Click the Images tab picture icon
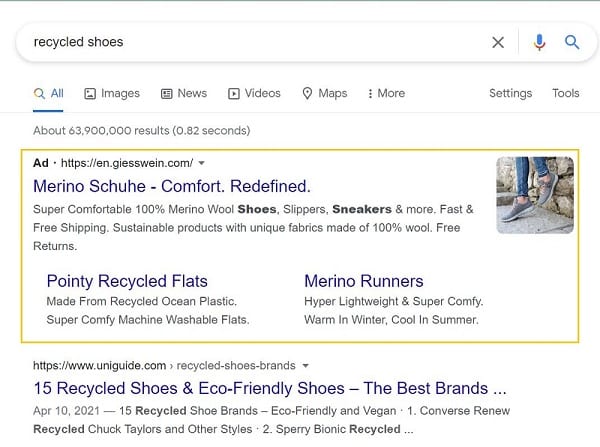 pos(90,93)
